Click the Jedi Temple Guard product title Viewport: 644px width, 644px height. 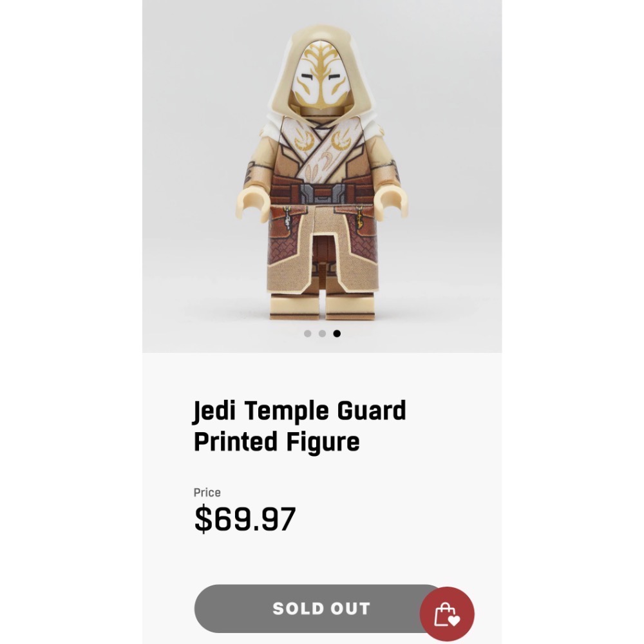click(x=299, y=426)
